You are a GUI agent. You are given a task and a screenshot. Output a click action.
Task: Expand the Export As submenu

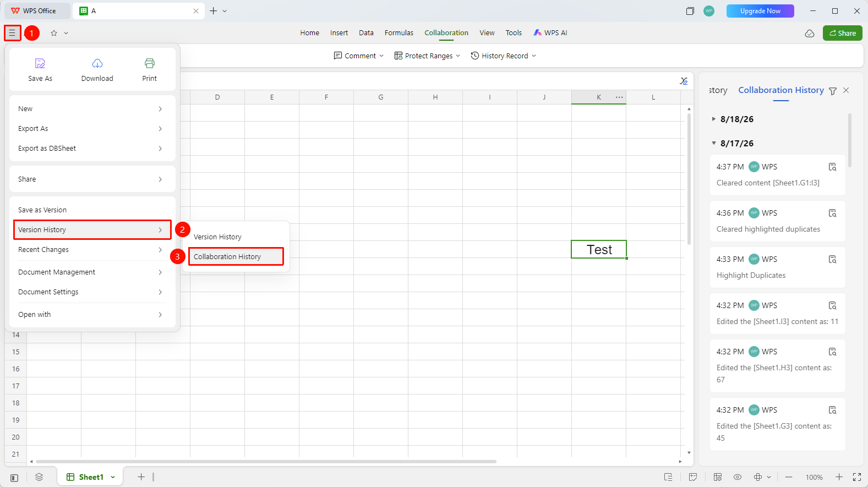[92, 128]
